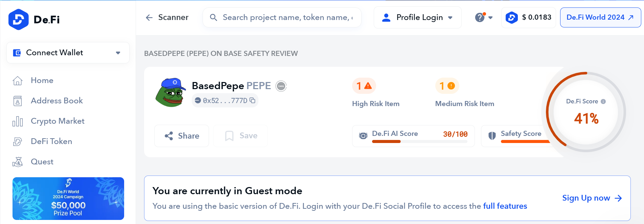Viewport: 644px width, 224px height.
Task: Click the BasedPepe frog avatar
Action: (x=171, y=93)
